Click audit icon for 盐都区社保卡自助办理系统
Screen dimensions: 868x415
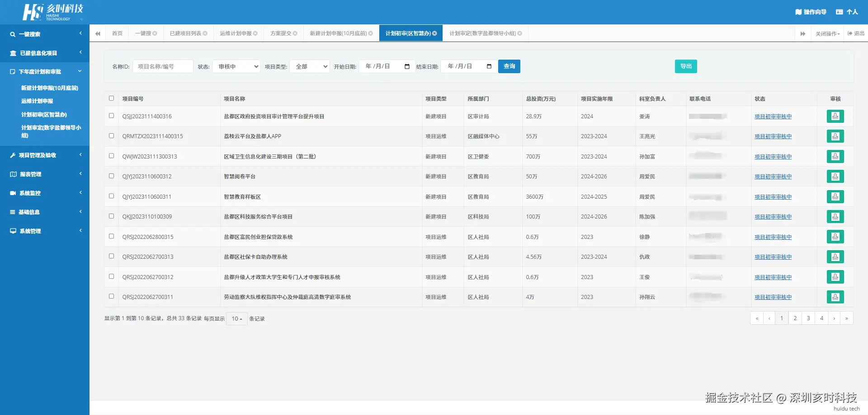coord(835,257)
